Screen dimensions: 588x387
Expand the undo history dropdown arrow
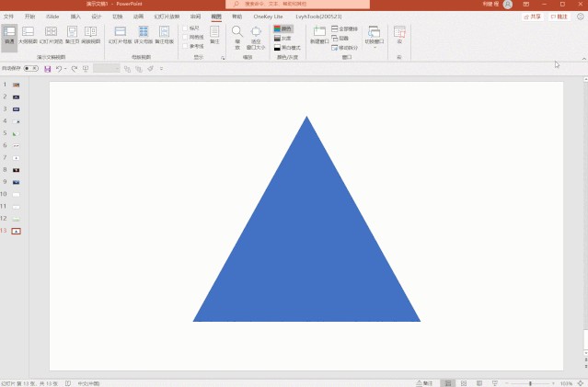pyautogui.click(x=65, y=68)
